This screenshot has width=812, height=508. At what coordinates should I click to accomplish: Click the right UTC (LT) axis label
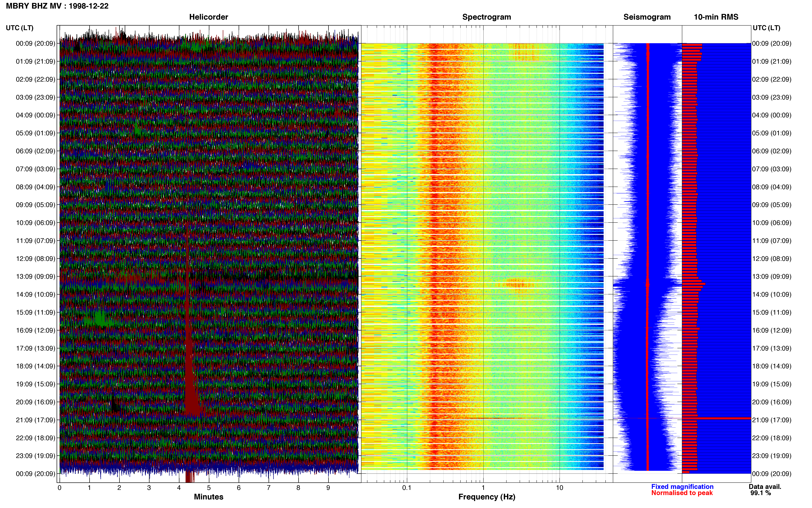tap(766, 28)
